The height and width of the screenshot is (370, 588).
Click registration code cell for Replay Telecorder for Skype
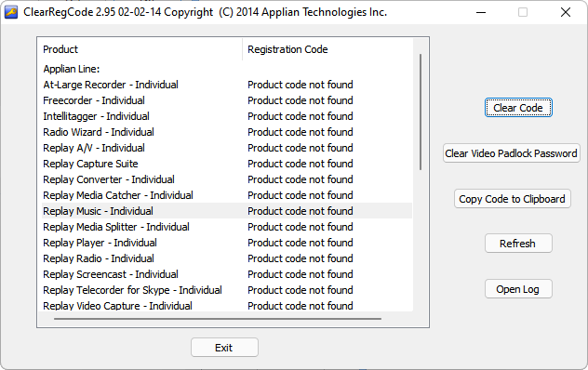[x=301, y=290]
